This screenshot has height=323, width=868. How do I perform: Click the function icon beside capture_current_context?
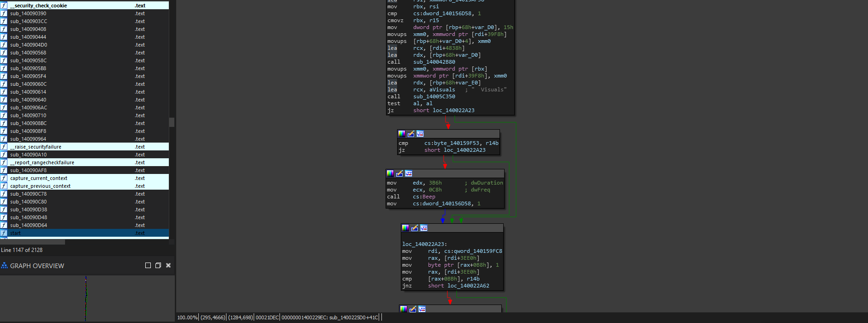tap(4, 178)
